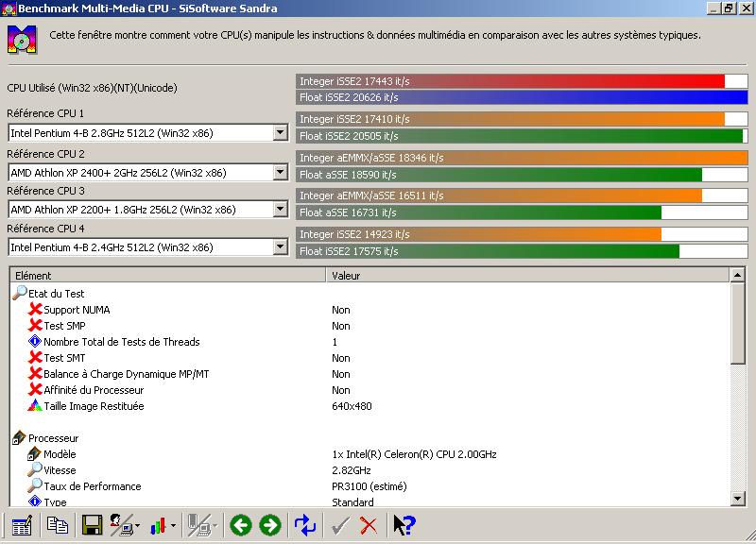756x544 pixels.
Task: Click Integer aEMMX/aSSE 18346 it/s bar
Action: pyautogui.click(x=522, y=158)
